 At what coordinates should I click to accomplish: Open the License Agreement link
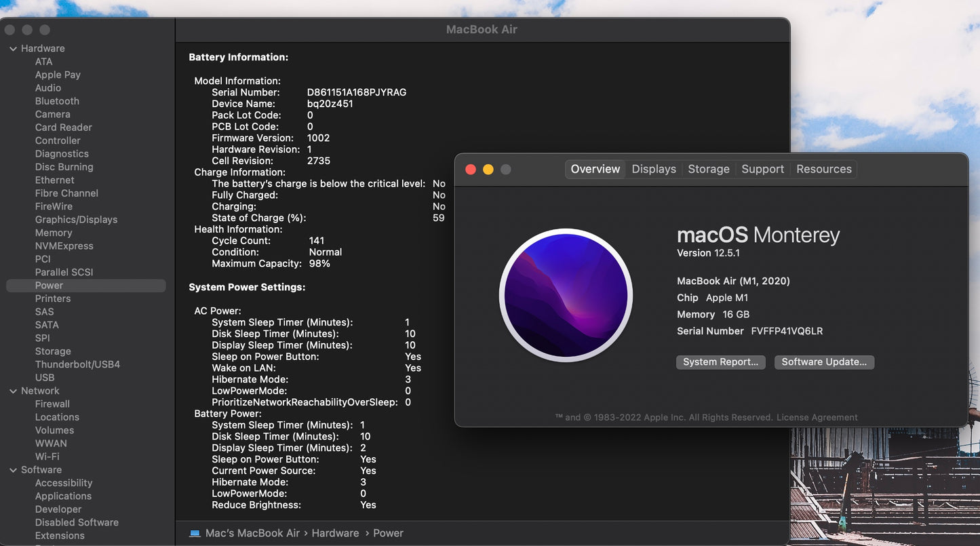click(817, 418)
